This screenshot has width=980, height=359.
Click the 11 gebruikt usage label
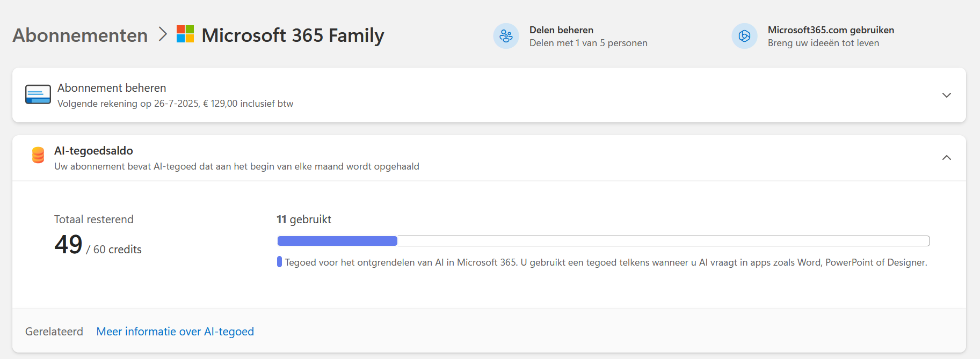[303, 219]
